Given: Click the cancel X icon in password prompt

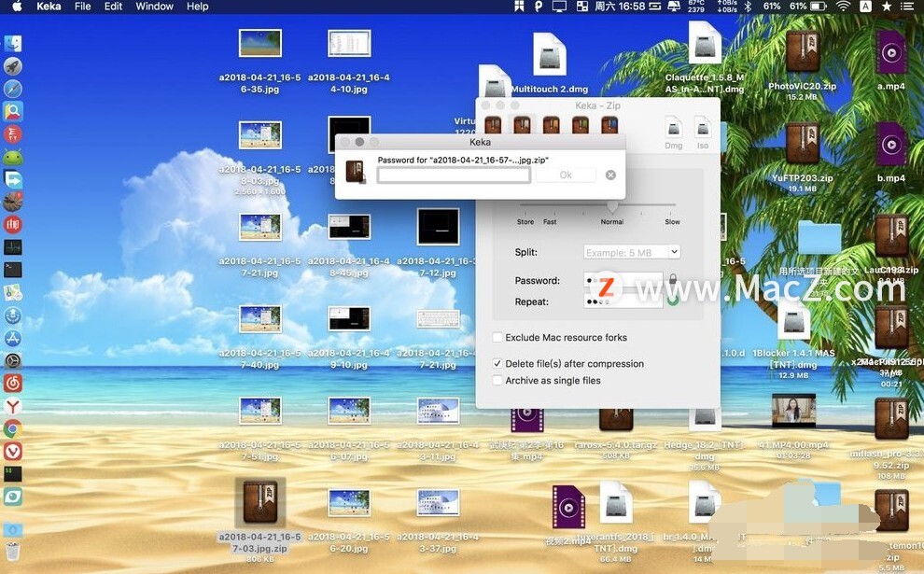Looking at the screenshot, I should coord(611,175).
